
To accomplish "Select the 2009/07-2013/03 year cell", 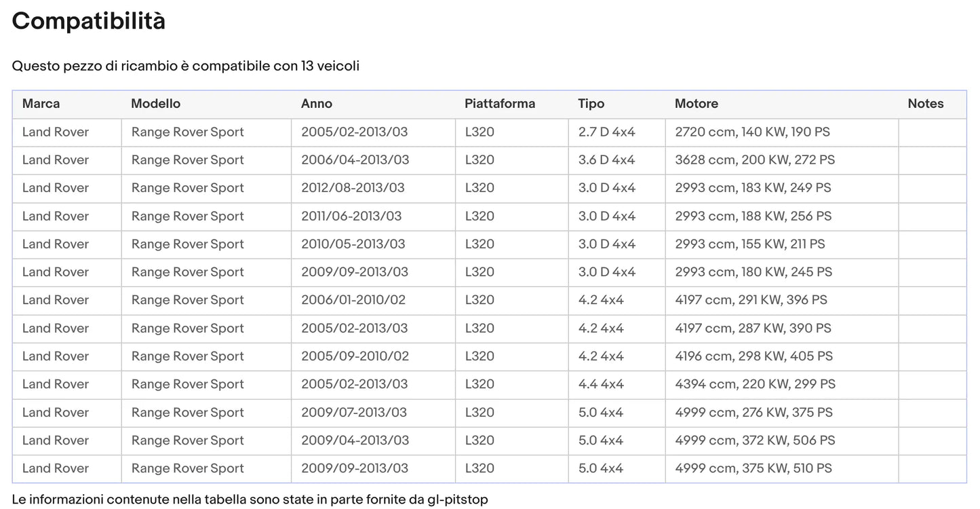I will point(353,413).
